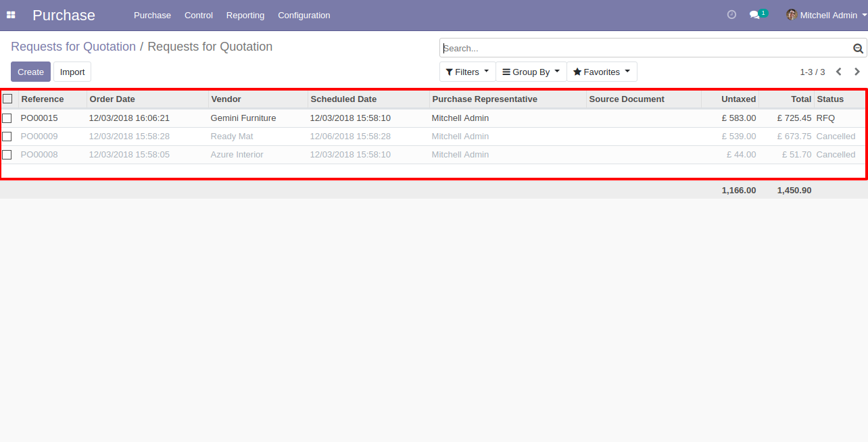Image resolution: width=868 pixels, height=442 pixels.
Task: Click vendor Ready Mat
Action: point(232,137)
